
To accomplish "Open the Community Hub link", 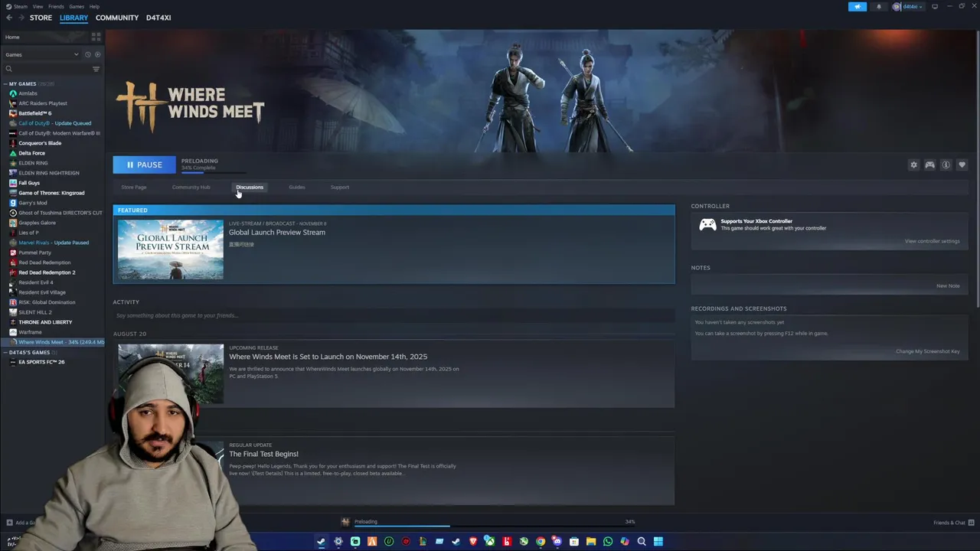I will coord(191,187).
